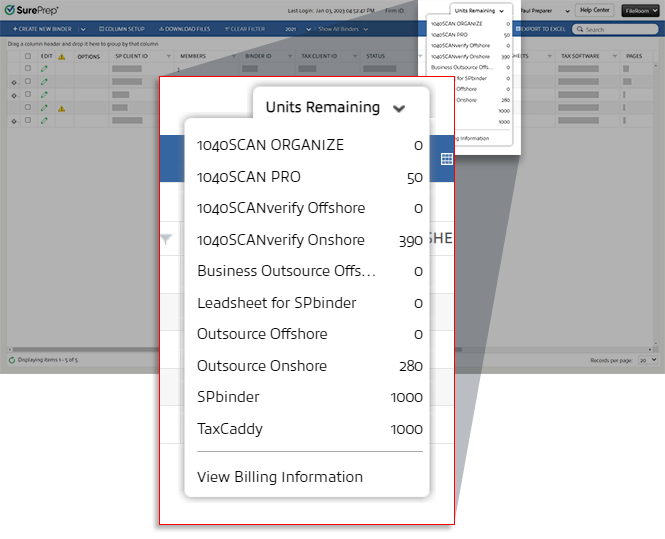Open the Tax Software column filter
The image size is (665, 539).
(x=615, y=56)
